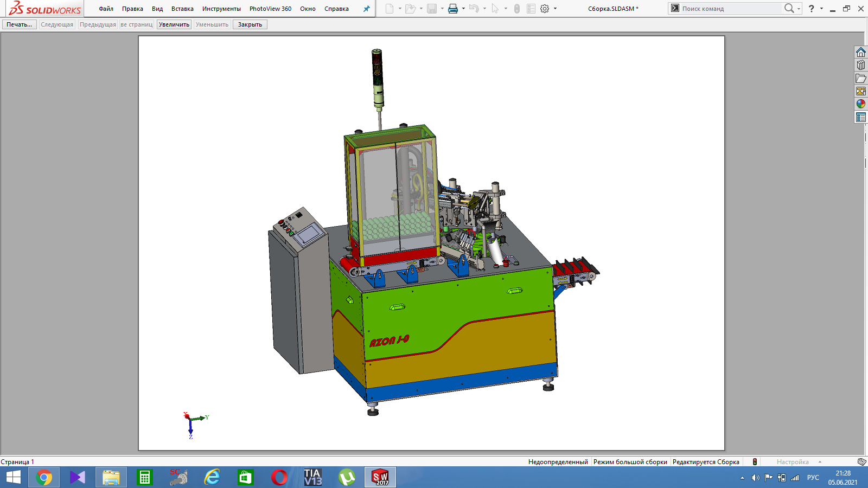Screen dimensions: 868x488
Task: Click the Закрыть preview button
Action: click(x=250, y=24)
